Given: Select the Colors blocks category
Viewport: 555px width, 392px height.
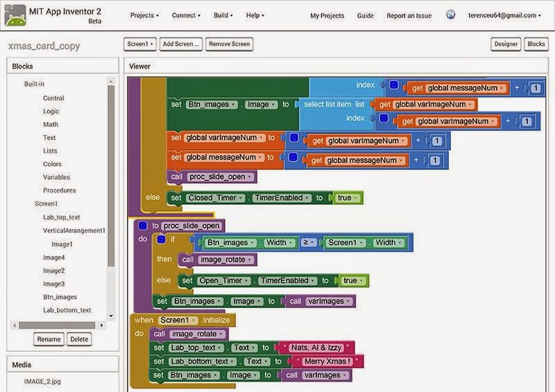Looking at the screenshot, I should pyautogui.click(x=52, y=164).
